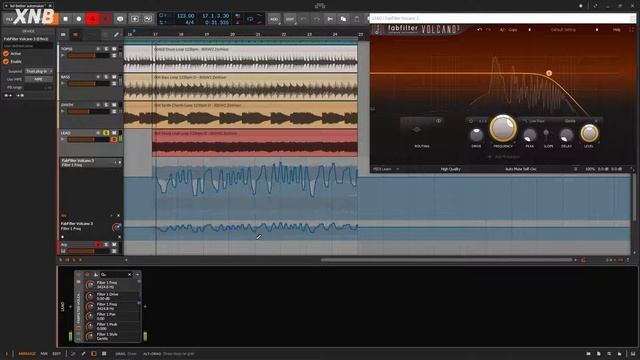The width and height of the screenshot is (640, 360).
Task: Arm record on the Arp track
Action: click(x=98, y=244)
